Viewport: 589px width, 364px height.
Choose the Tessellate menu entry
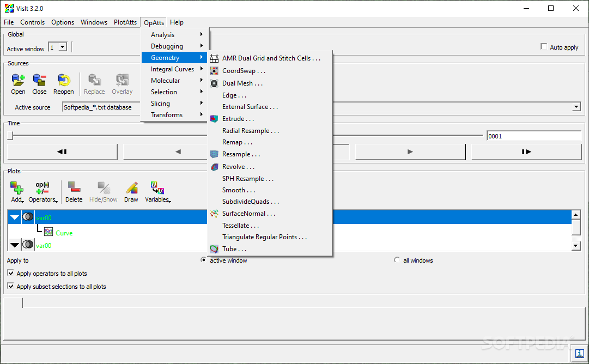[270, 226]
